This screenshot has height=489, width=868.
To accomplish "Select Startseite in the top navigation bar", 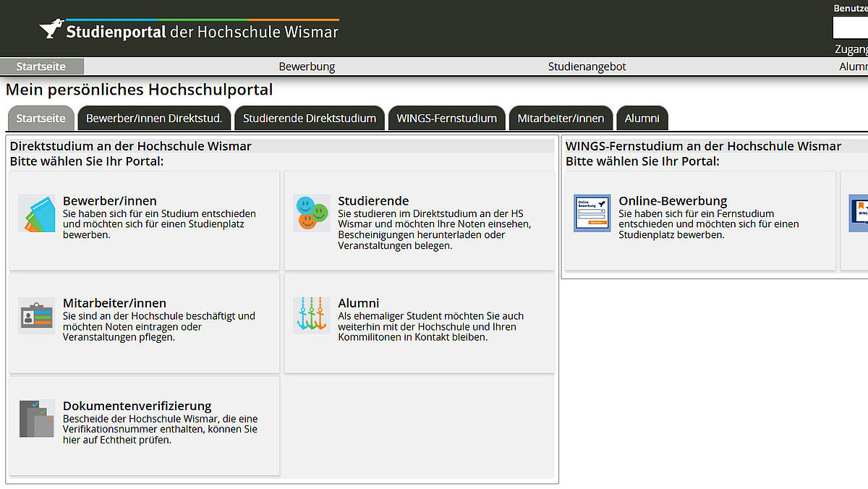I will [x=41, y=67].
